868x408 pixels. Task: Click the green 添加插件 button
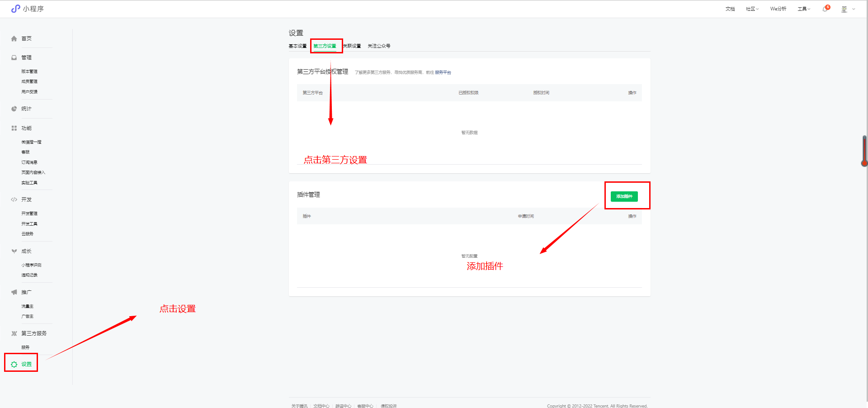click(624, 196)
